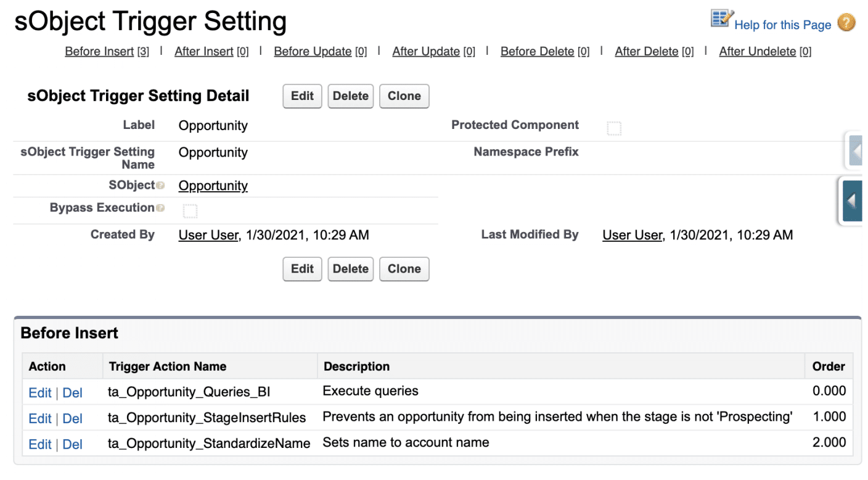Viewport: 868px width, 480px height.
Task: Jump to Before Insert related list
Action: tap(99, 52)
